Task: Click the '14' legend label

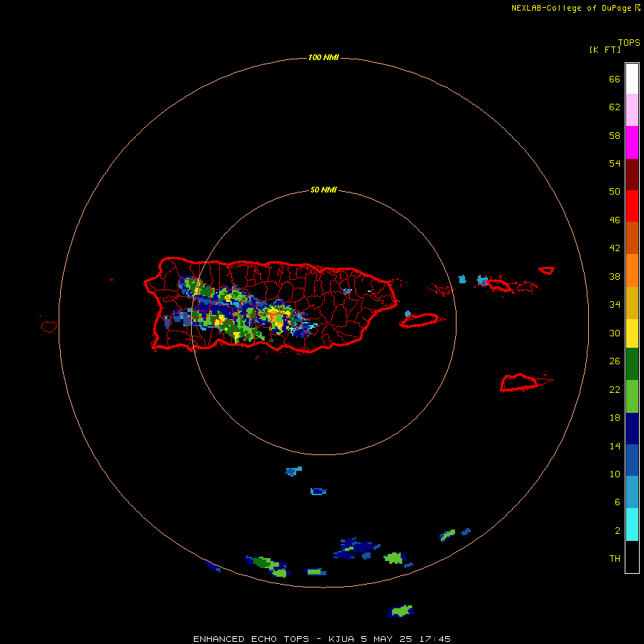Action: 615,446
